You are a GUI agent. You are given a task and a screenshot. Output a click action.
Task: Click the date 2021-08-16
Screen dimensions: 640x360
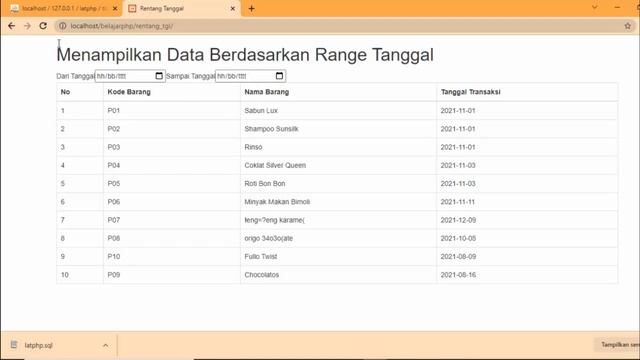click(458, 275)
